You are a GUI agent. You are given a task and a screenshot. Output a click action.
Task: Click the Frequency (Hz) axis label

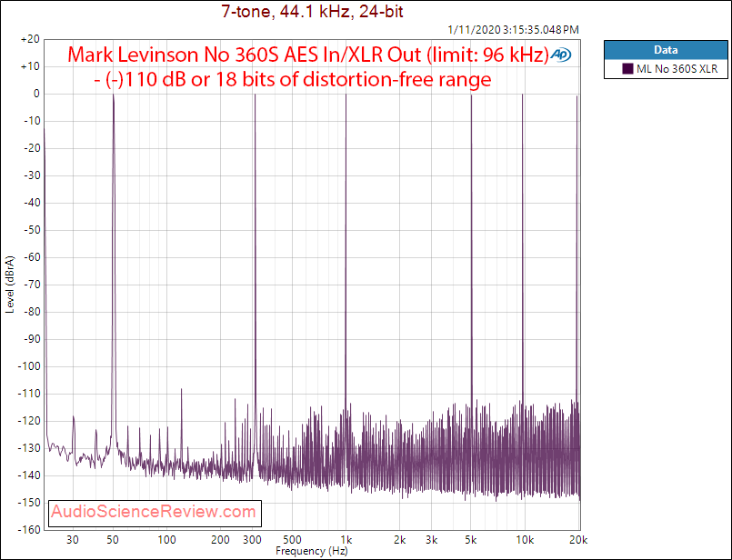(312, 551)
